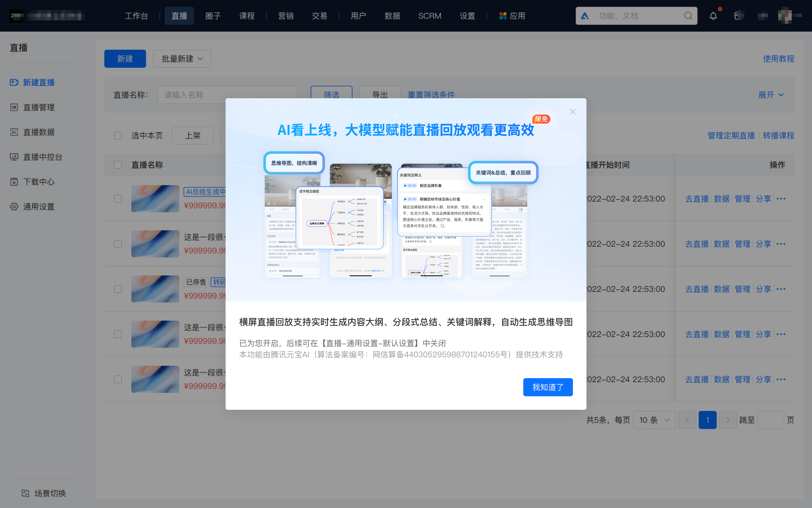Check the last livestream row's checkbox
This screenshot has height=508, width=812.
118,379
